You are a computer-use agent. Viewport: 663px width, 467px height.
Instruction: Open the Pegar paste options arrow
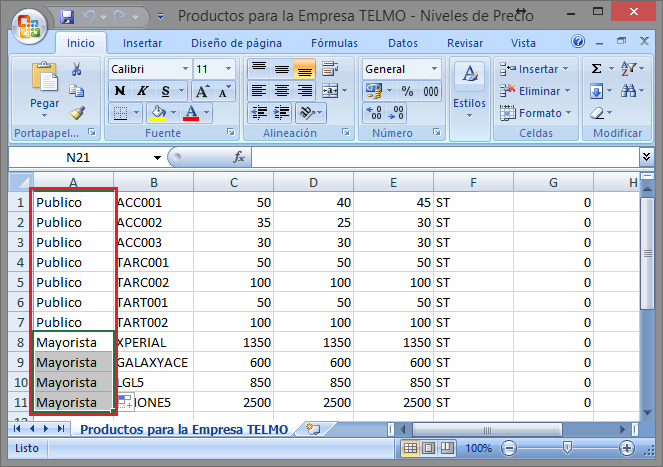click(44, 115)
